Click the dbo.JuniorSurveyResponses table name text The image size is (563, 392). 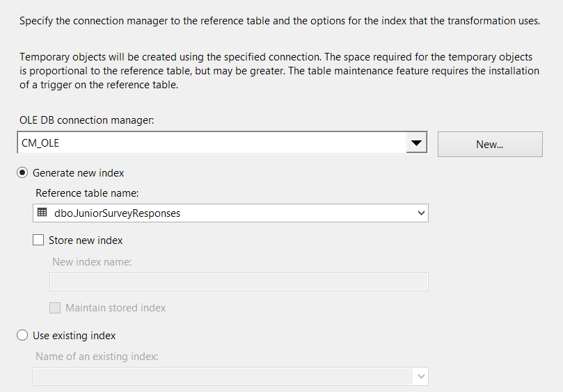(117, 213)
